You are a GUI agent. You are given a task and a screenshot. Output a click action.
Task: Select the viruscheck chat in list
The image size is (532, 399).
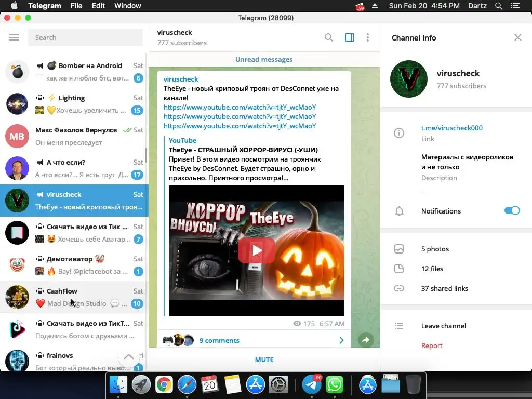(74, 201)
